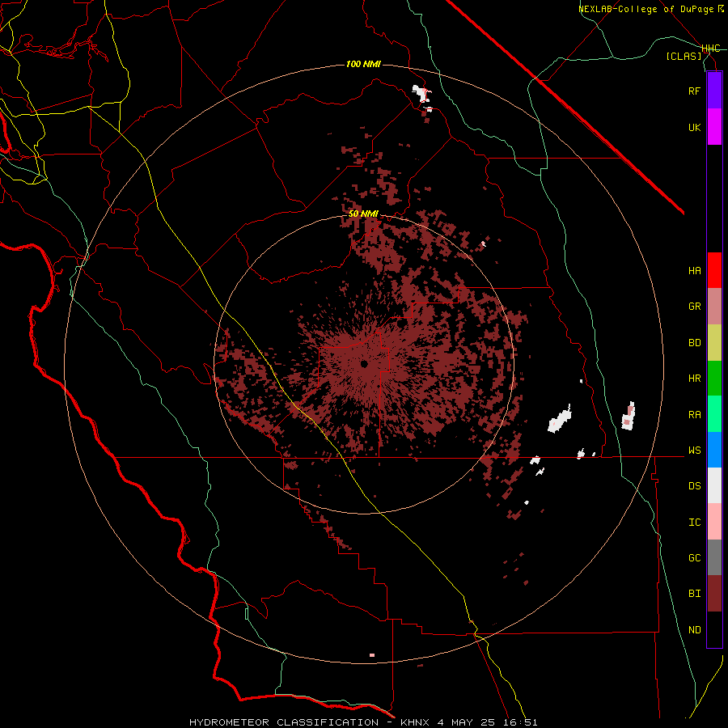Click the HA red legend swatch
728x728 pixels.
click(x=714, y=270)
